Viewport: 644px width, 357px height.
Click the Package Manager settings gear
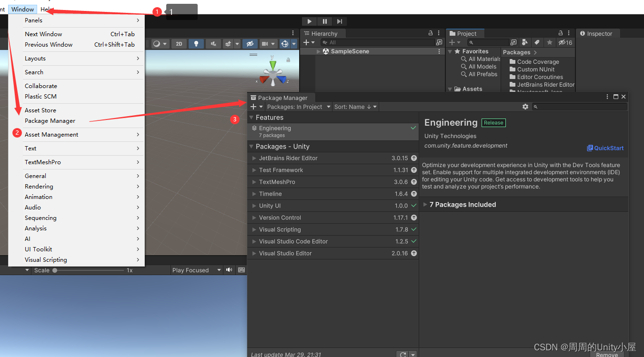[525, 107]
